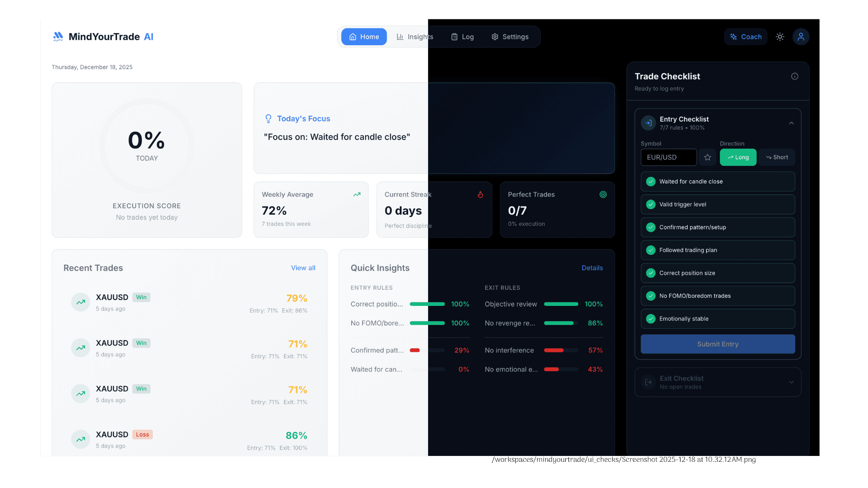Collapse the Entry Checklist section
The height and width of the screenshot is (488, 868).
[x=792, y=122]
